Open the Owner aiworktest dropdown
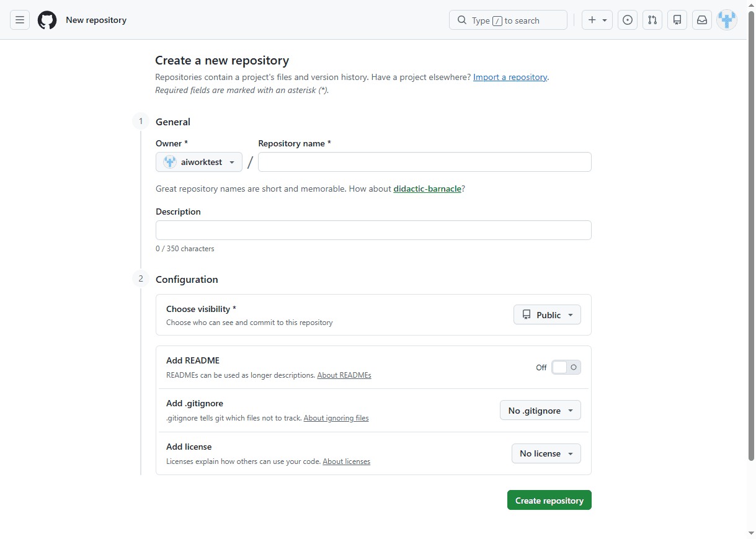The image size is (756, 539). tap(199, 162)
